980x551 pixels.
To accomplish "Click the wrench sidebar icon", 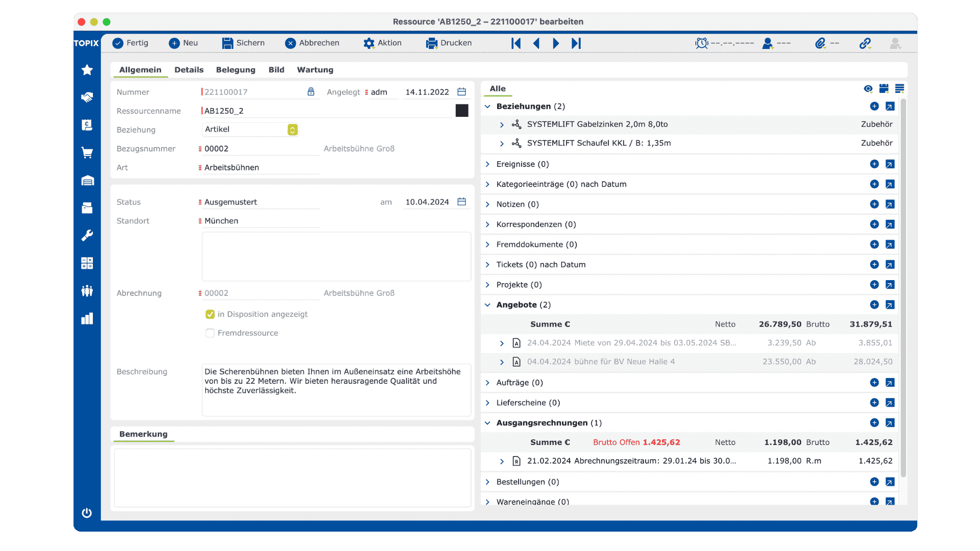I will tap(87, 235).
